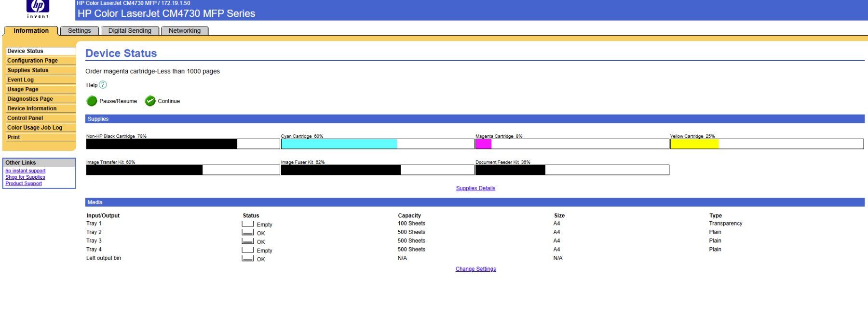Screen dimensions: 868x318
Task: Open Device Information in the sidebar
Action: point(41,108)
